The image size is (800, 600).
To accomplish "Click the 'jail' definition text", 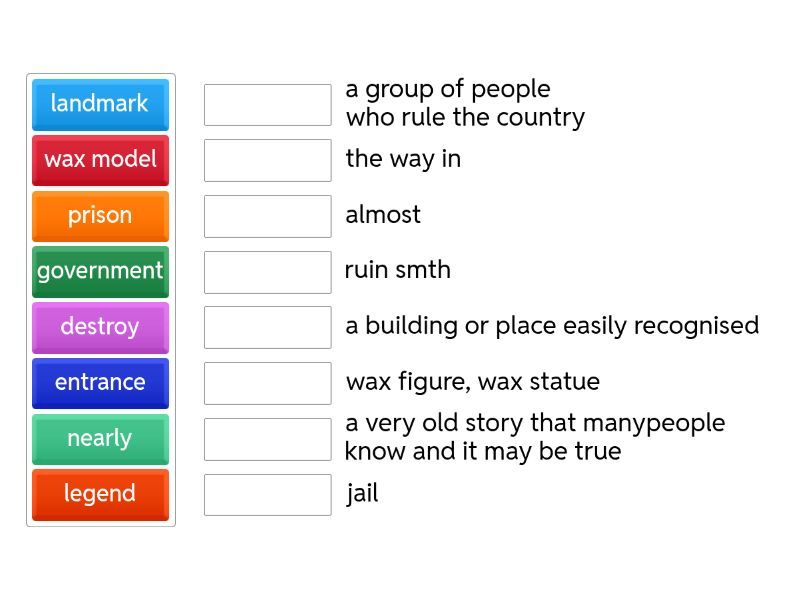I will [362, 494].
